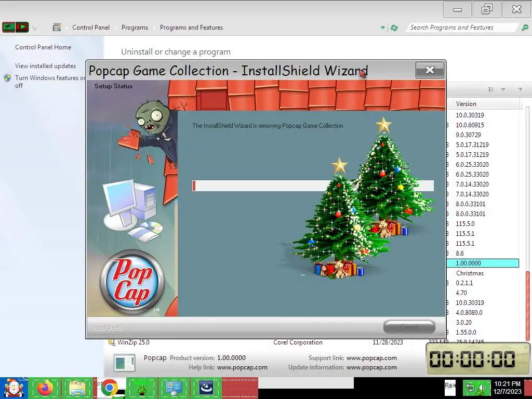The height and width of the screenshot is (399, 532).
Task: Go to Programs breadcrumb
Action: [x=135, y=28]
